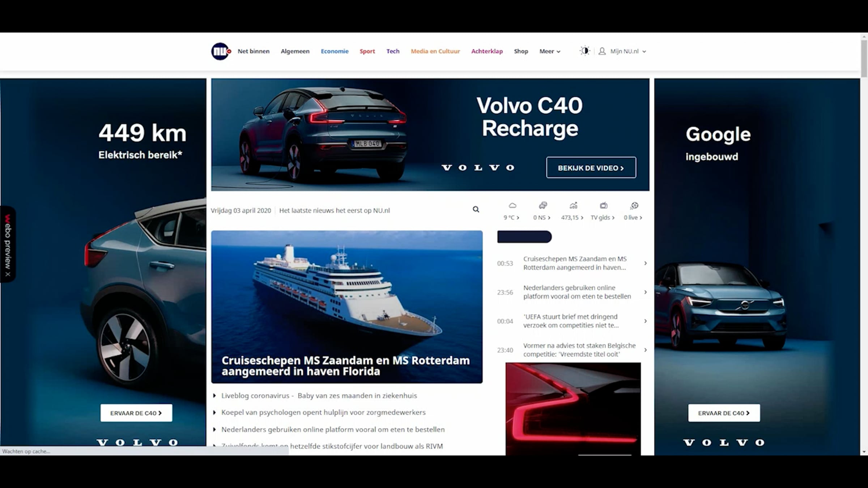Open the search magnifier icon
Screen dimensions: 868x488
point(476,209)
